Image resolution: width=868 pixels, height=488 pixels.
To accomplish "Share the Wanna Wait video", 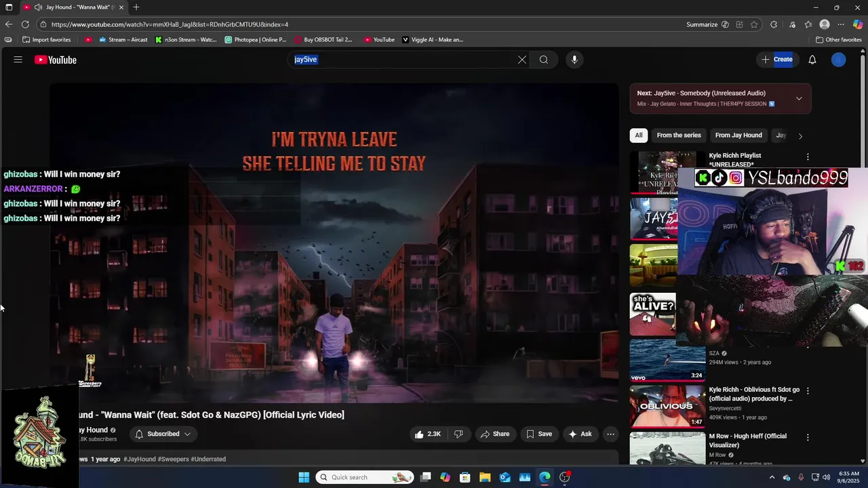I will 494,434.
